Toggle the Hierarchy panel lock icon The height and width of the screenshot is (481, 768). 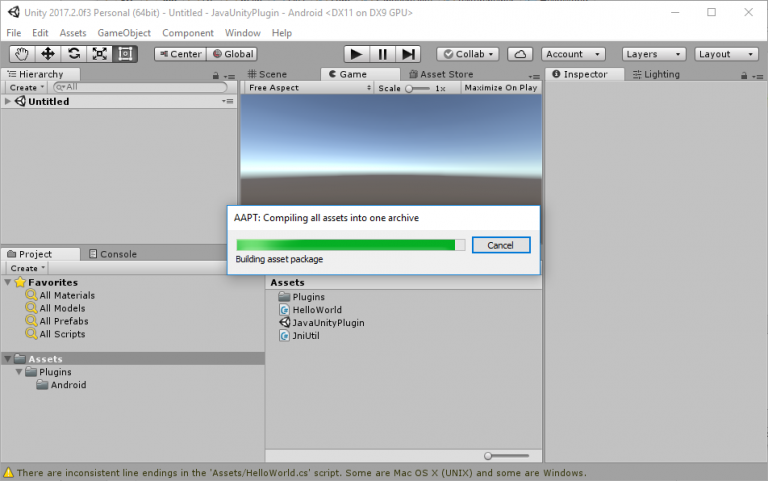pyautogui.click(x=216, y=75)
